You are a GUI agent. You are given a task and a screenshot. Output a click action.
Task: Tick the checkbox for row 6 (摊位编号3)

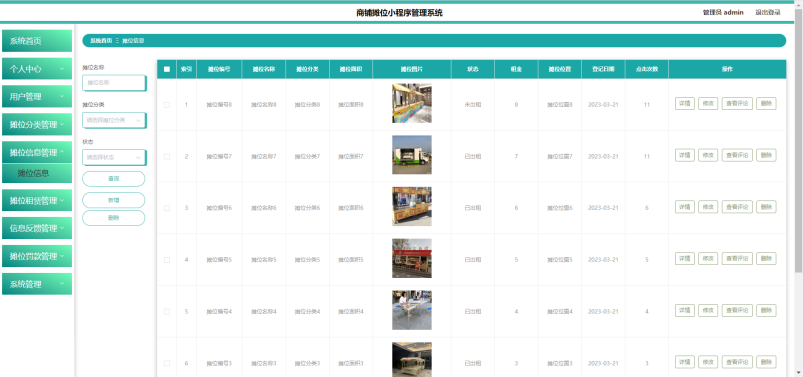coord(167,363)
